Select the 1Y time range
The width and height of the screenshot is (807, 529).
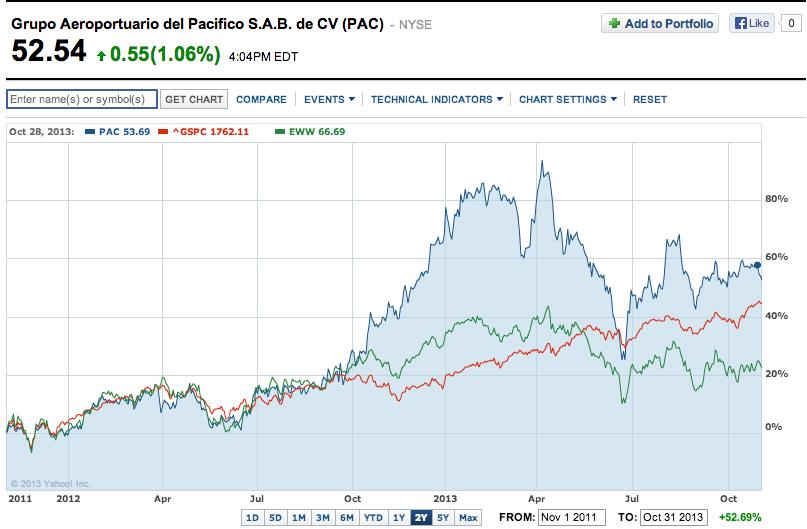pos(399,517)
